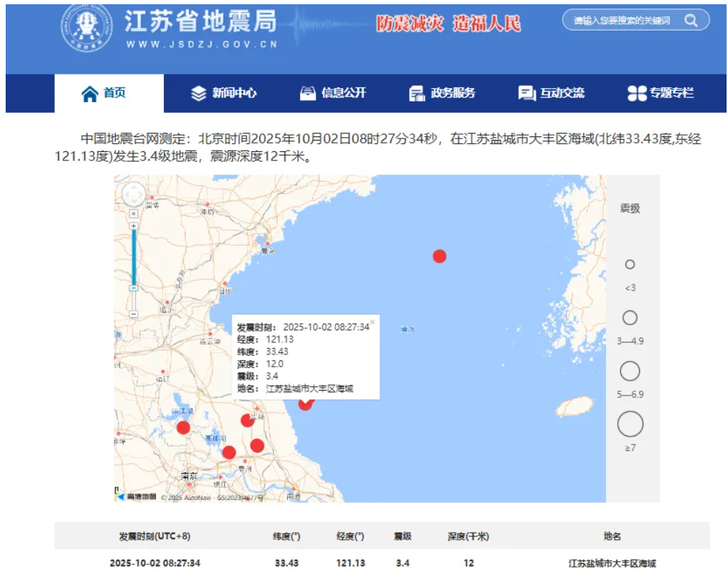This screenshot has height=588, width=728.
Task: Zoom out with the map minus button
Action: coord(133,314)
